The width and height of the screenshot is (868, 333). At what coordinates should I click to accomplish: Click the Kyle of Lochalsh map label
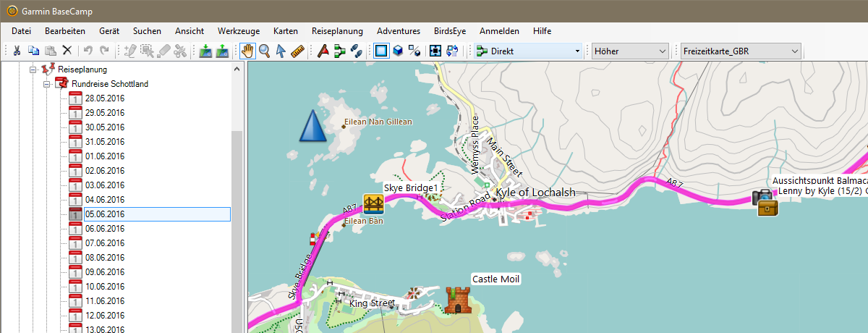point(535,193)
